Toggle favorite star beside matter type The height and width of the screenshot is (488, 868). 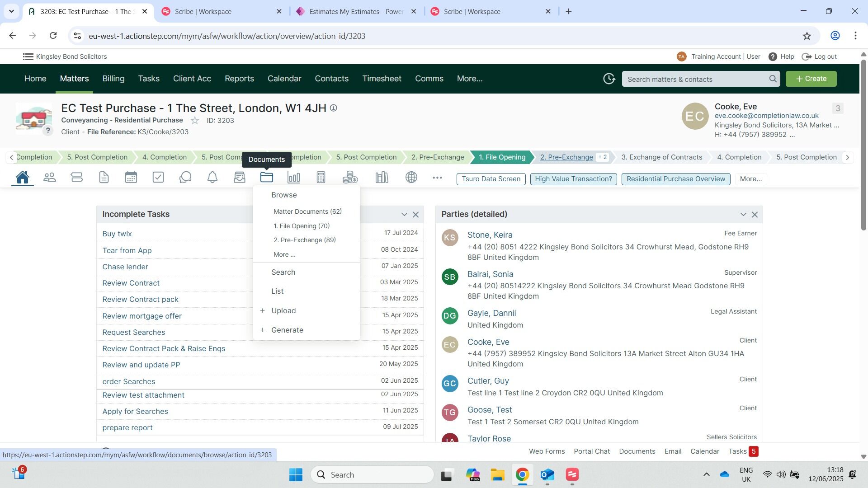tap(195, 121)
